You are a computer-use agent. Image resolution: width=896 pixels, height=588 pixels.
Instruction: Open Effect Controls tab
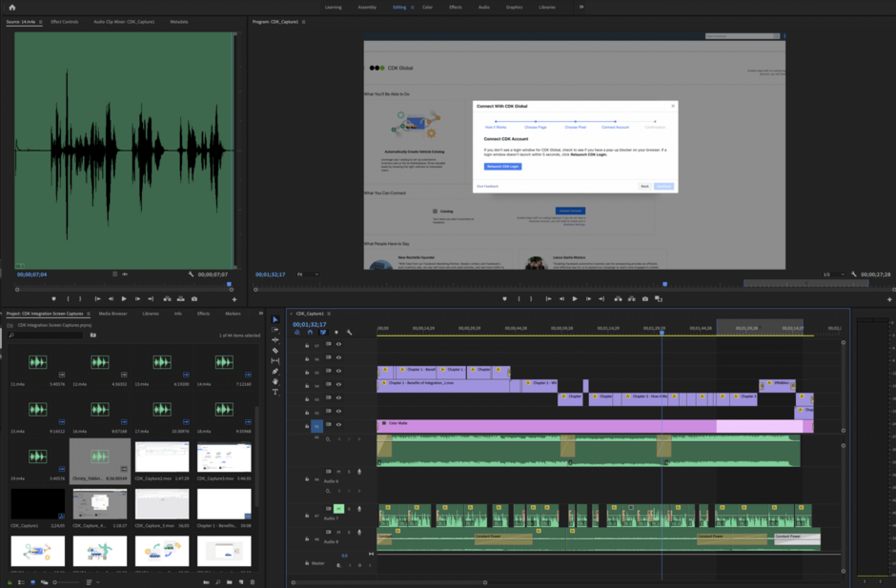click(65, 22)
